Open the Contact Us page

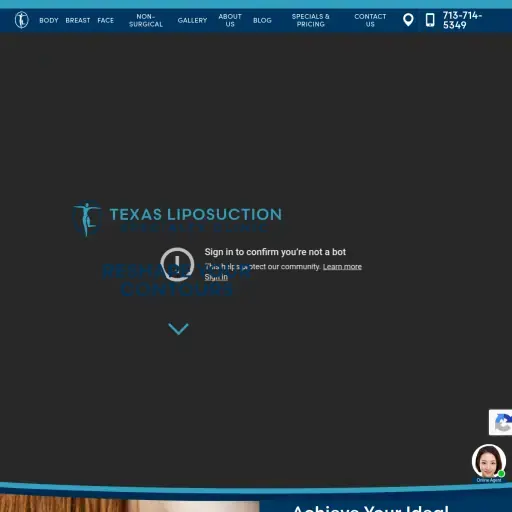pyautogui.click(x=370, y=20)
